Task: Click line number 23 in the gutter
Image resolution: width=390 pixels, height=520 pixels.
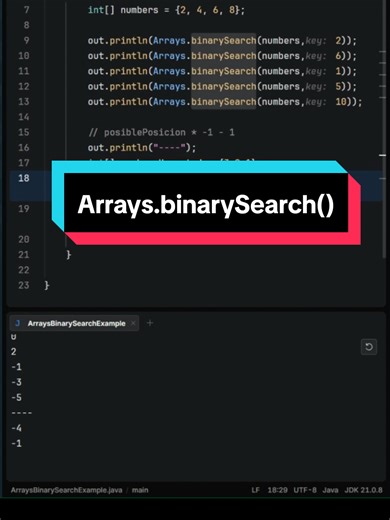Action: click(24, 285)
